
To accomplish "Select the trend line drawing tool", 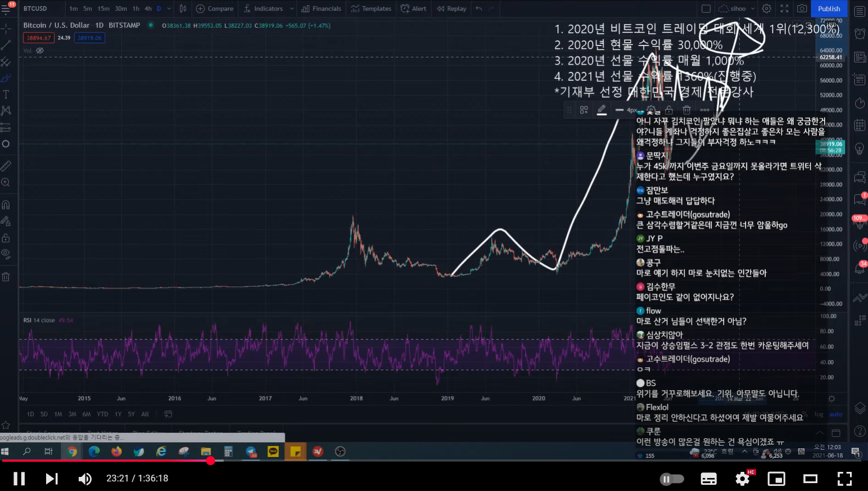I will tap(6, 44).
